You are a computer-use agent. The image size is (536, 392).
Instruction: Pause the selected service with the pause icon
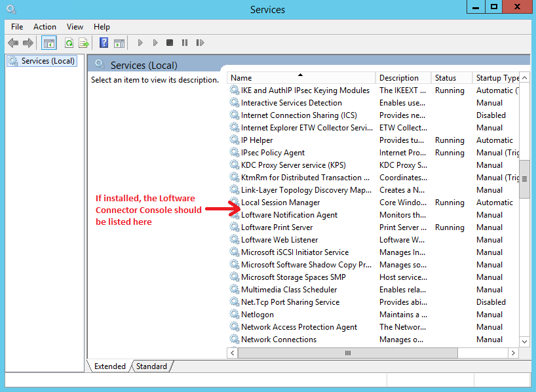(184, 43)
